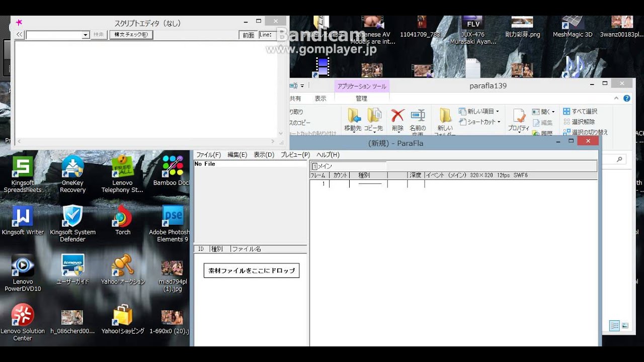This screenshot has height=362, width=644.
Task: Click the red X delete (削除) icon
Action: pos(397,116)
